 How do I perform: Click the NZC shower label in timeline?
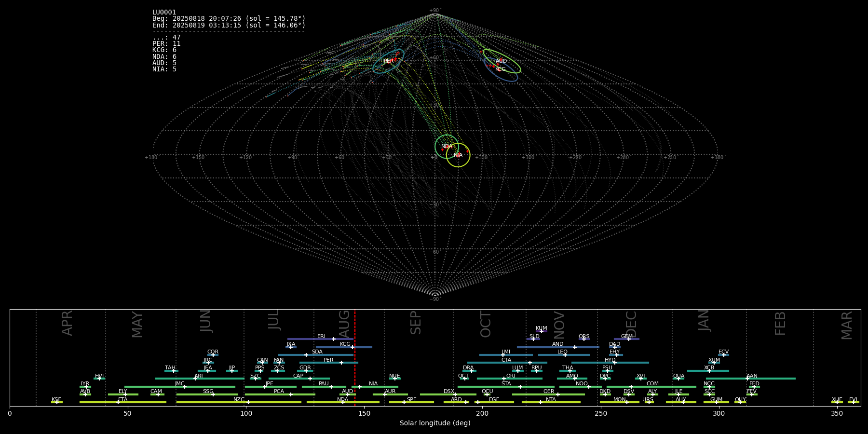pos(239,400)
